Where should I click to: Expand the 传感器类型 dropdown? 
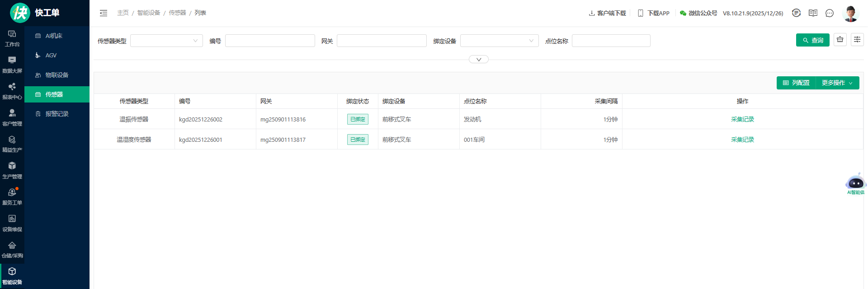pos(166,41)
